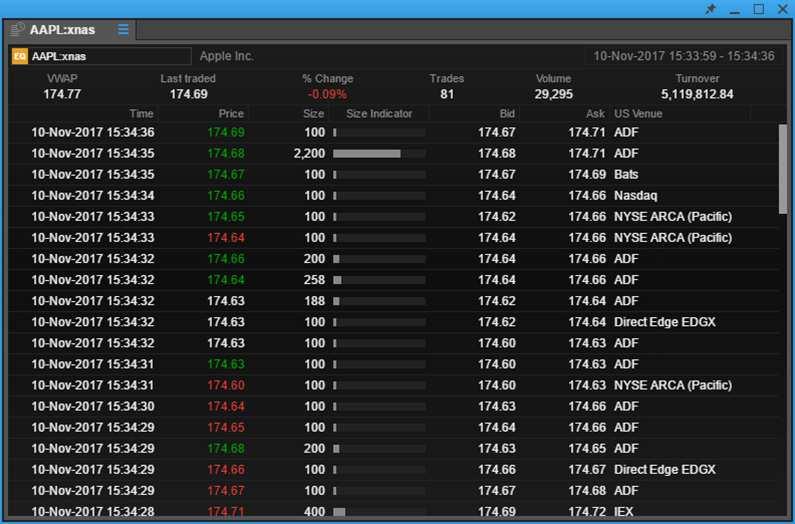This screenshot has height=524, width=795.
Task: Click the VWAP label
Action: [x=62, y=79]
